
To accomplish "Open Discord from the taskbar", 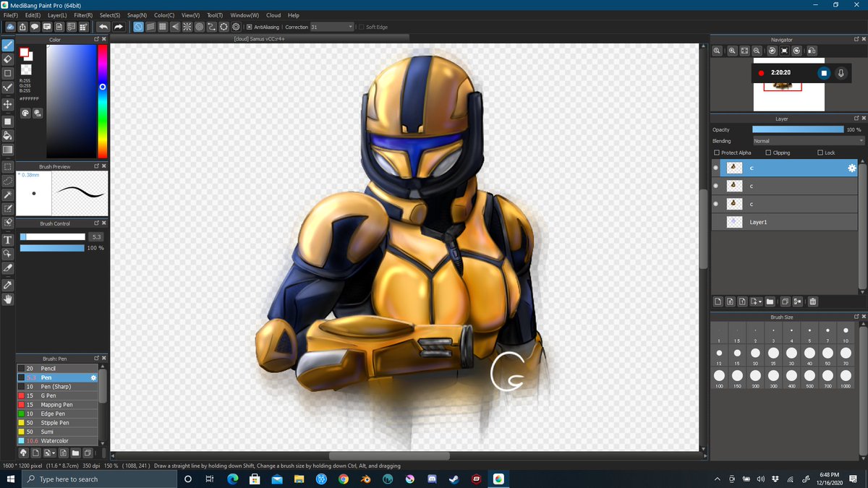I will [432, 479].
